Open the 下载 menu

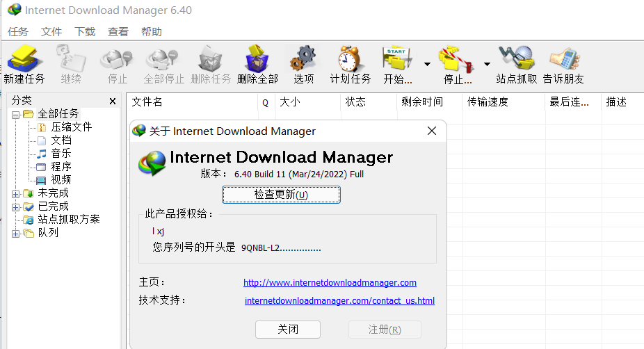pos(85,32)
